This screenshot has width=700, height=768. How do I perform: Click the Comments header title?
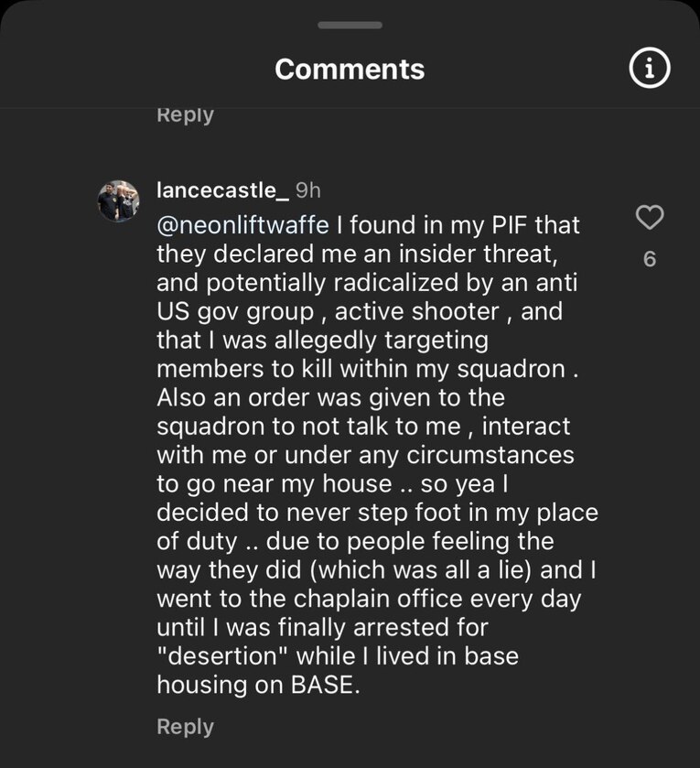pos(350,69)
